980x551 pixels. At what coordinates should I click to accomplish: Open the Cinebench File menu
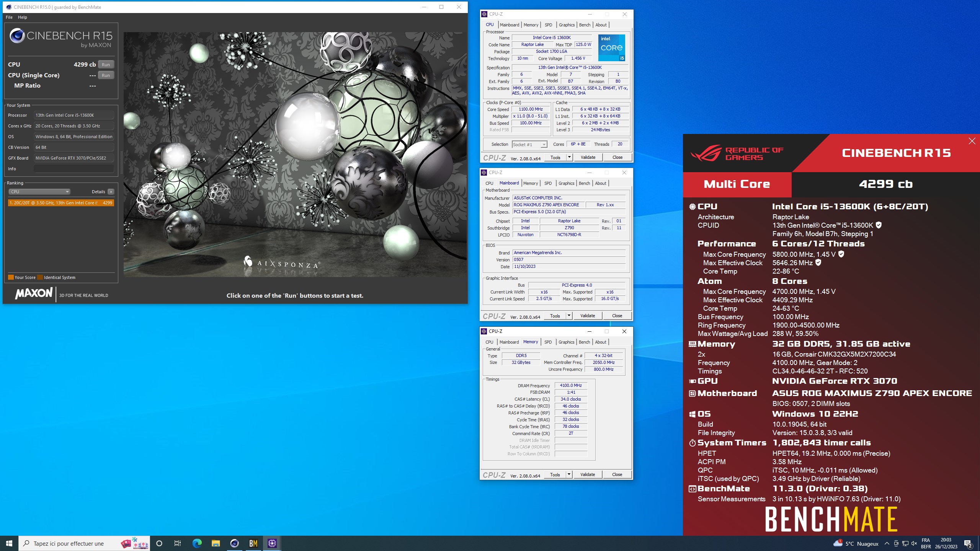tap(9, 17)
